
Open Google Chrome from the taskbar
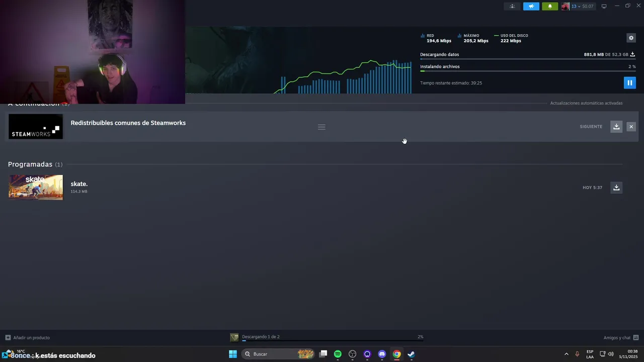397,354
